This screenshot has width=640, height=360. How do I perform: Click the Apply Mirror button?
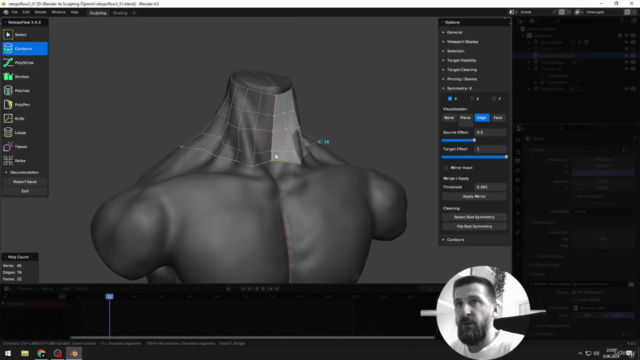pyautogui.click(x=474, y=196)
